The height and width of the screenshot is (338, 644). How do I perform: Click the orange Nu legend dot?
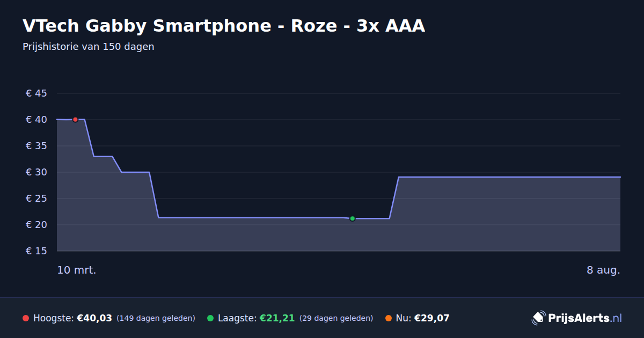coord(389,318)
